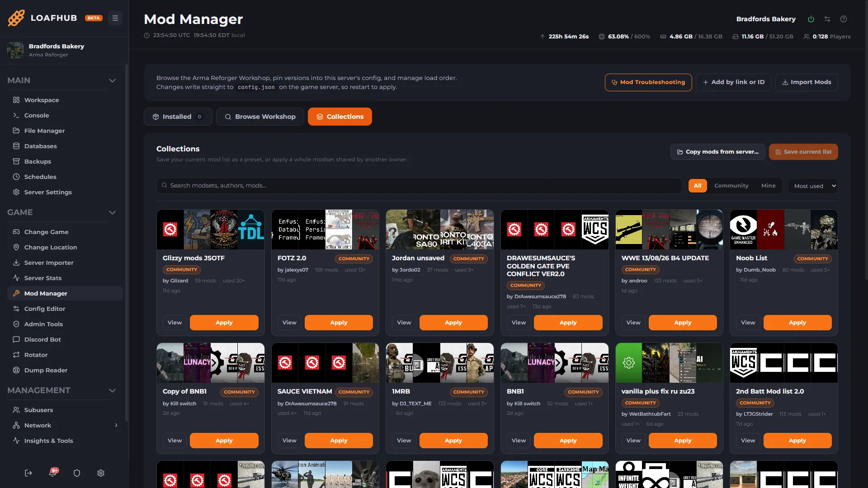Click the BETA badge next to LoafHub
Screen dimensions: 868x488
[x=94, y=18]
